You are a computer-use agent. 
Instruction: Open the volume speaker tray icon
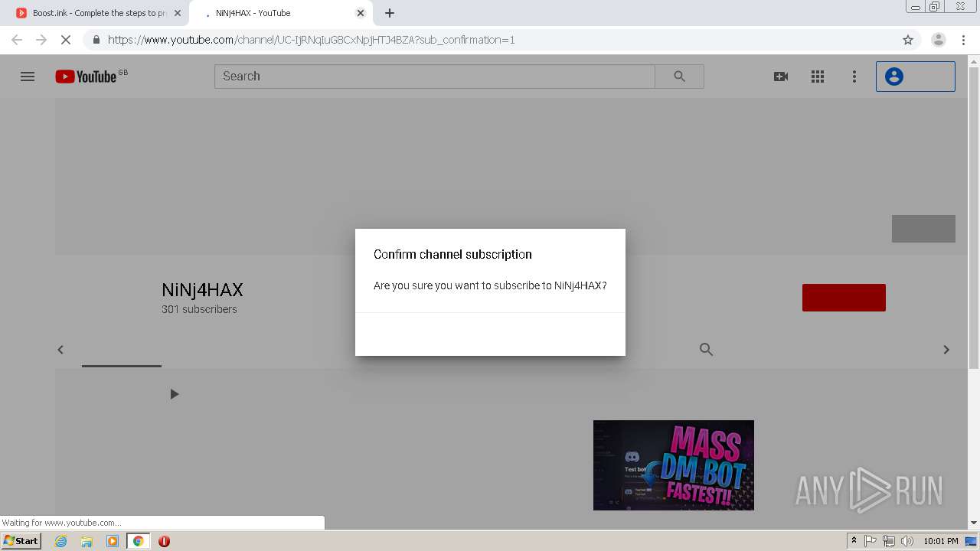(907, 541)
